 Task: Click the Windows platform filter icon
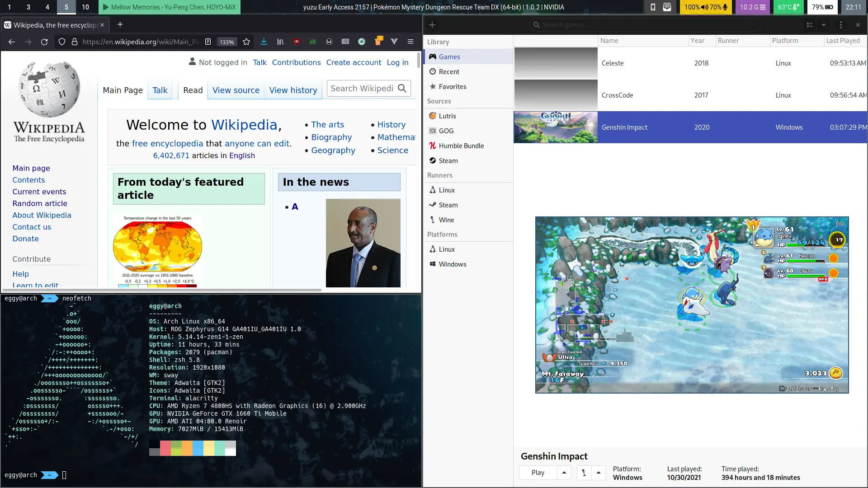click(433, 264)
